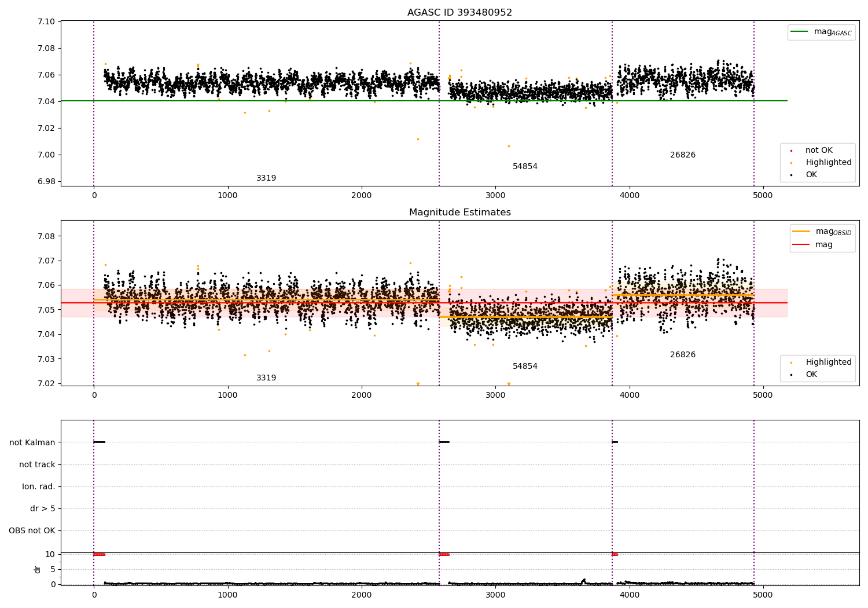Click the 'not Kalman' markers at obsid 3319 start

(x=99, y=442)
